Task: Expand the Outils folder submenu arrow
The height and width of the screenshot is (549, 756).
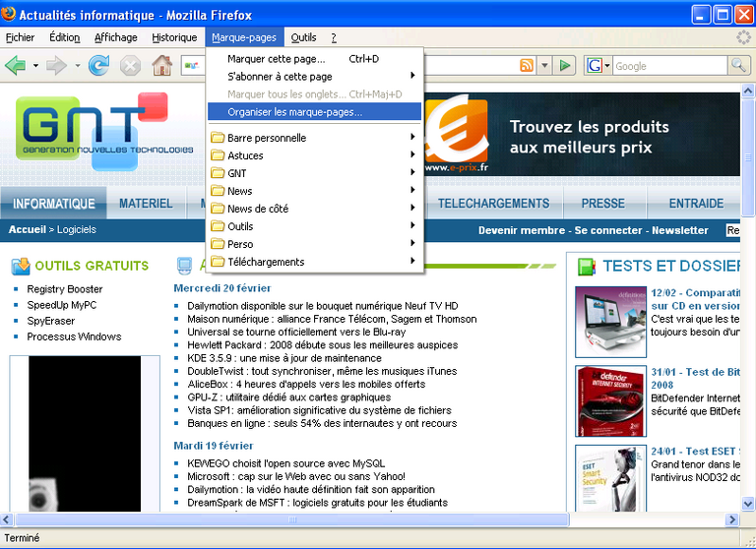Action: tap(412, 225)
